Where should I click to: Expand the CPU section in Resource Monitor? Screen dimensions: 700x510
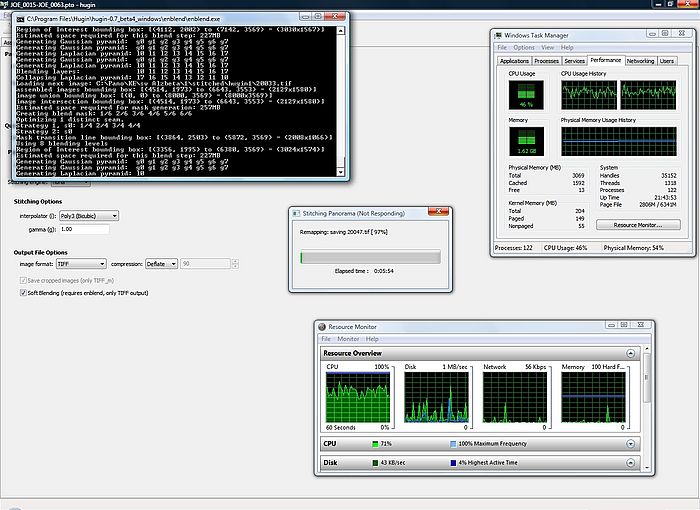(631, 443)
